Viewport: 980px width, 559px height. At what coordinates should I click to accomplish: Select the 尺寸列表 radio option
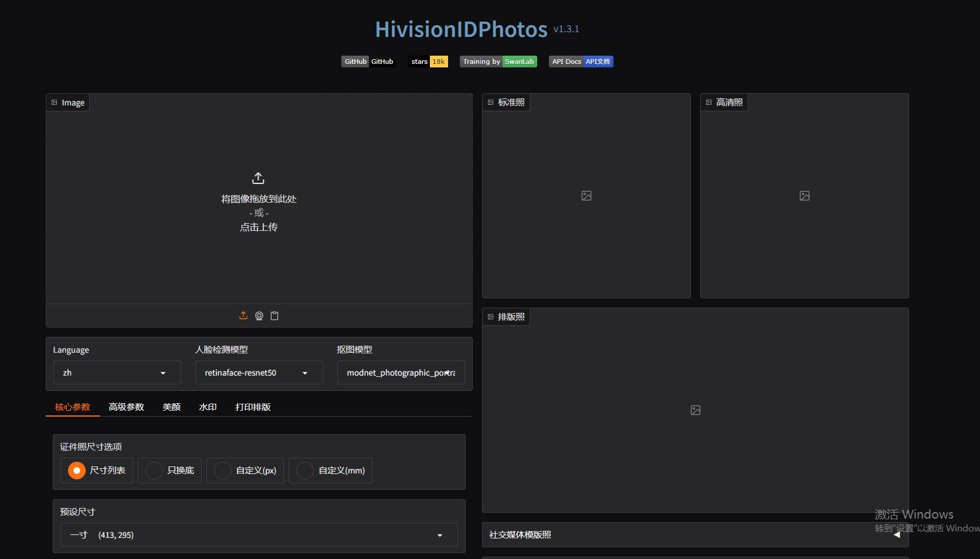[97, 471]
